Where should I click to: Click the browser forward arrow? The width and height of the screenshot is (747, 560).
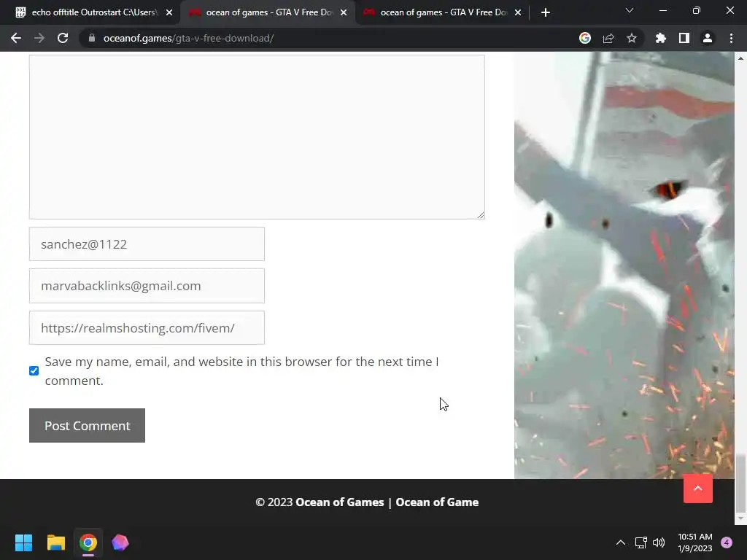39,38
